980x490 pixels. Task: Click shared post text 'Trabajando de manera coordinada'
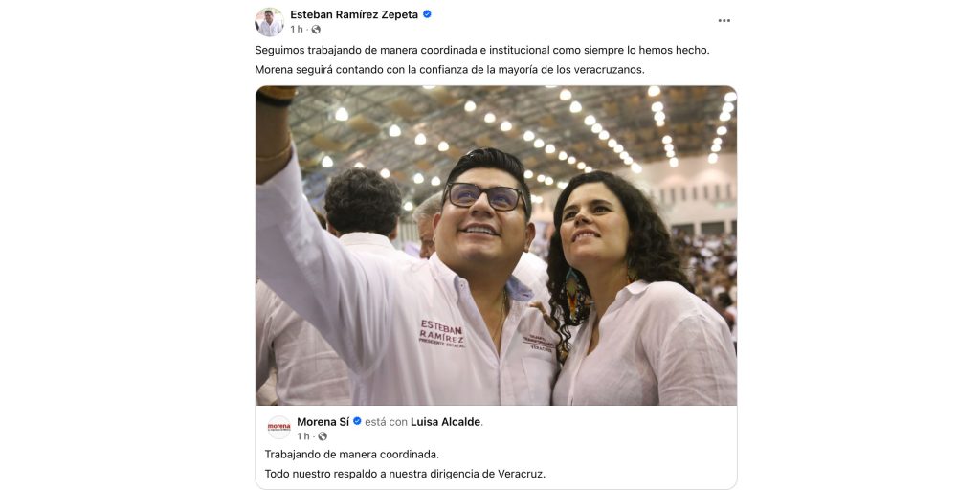click(x=352, y=455)
